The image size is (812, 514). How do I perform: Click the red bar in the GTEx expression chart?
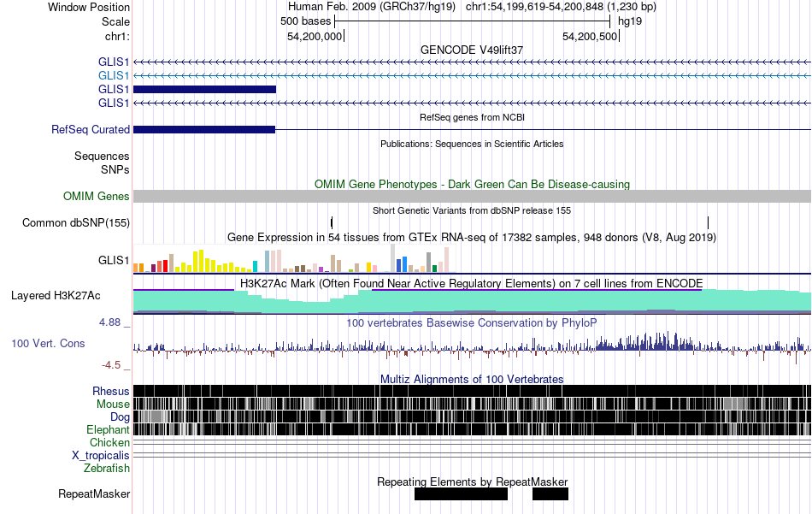tap(165, 266)
